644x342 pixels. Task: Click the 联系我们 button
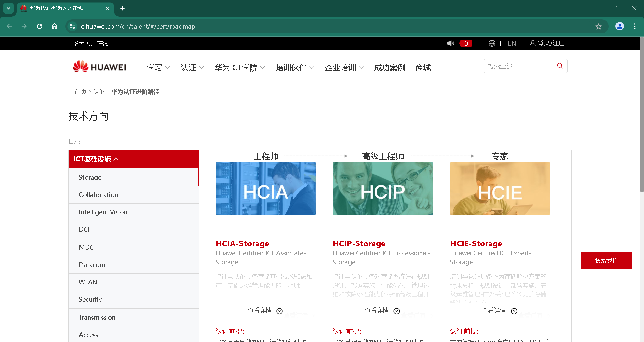(x=606, y=260)
